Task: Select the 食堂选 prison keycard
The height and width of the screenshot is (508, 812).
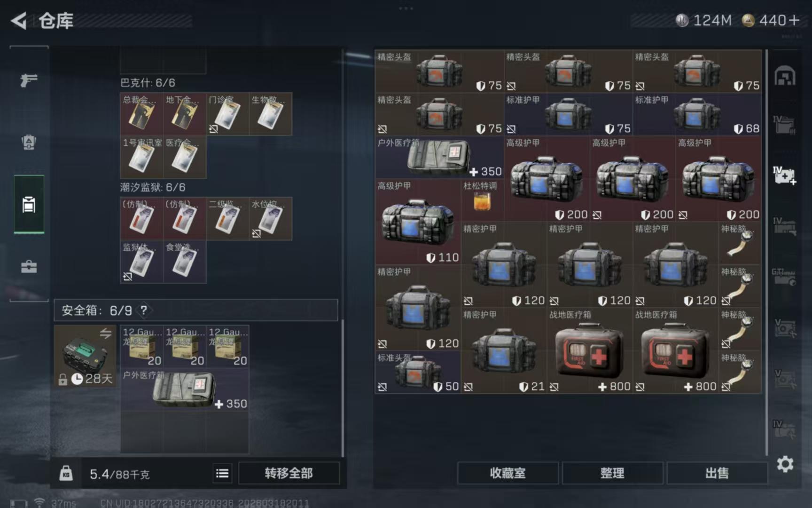Action: click(x=185, y=262)
